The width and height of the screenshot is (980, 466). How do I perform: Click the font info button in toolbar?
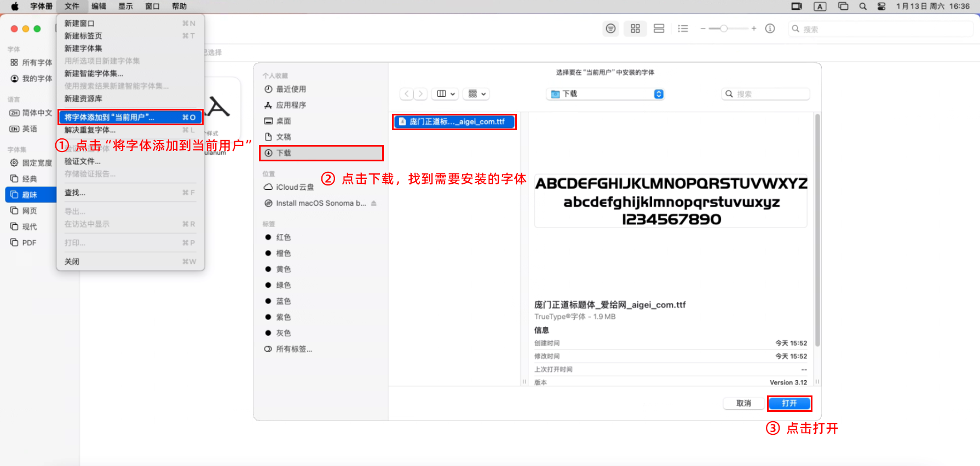coord(770,28)
